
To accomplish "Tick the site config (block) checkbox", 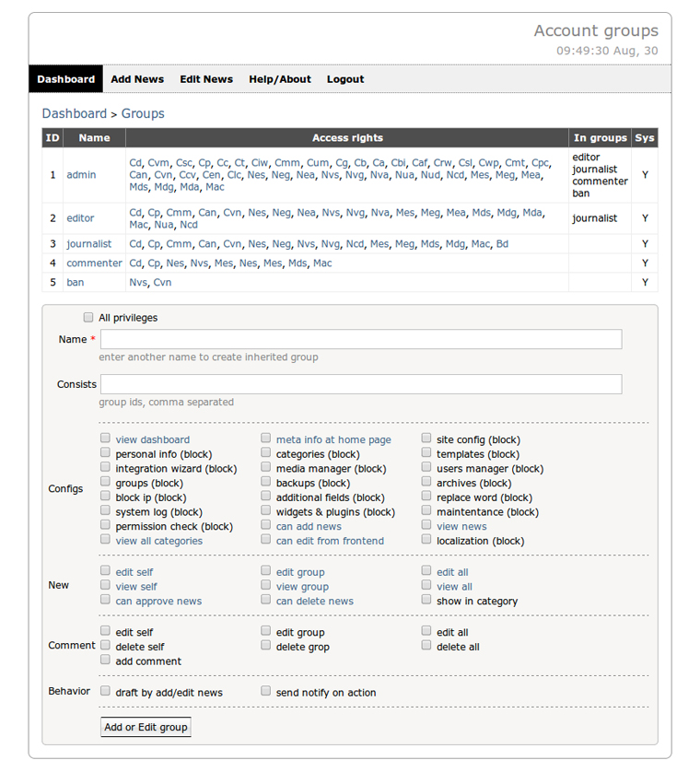I will [x=426, y=439].
